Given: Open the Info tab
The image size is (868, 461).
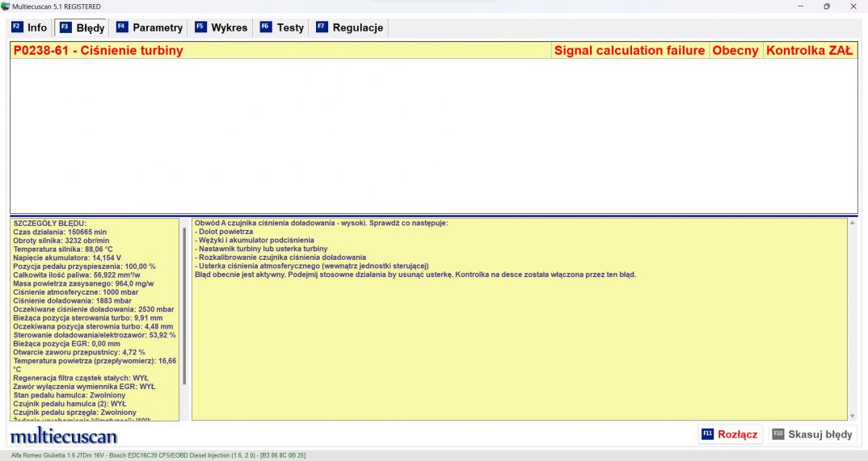Looking at the screenshot, I should (30, 27).
